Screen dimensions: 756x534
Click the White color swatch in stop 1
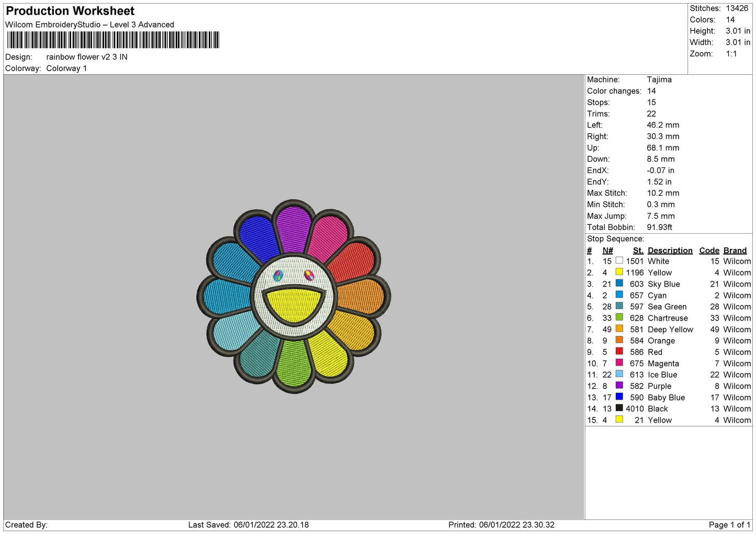[619, 260]
